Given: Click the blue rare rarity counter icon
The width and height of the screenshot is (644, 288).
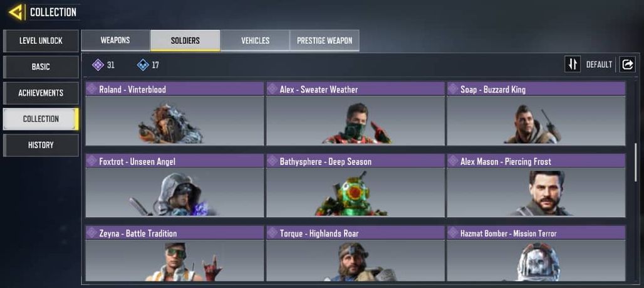Looking at the screenshot, I should pyautogui.click(x=142, y=65).
